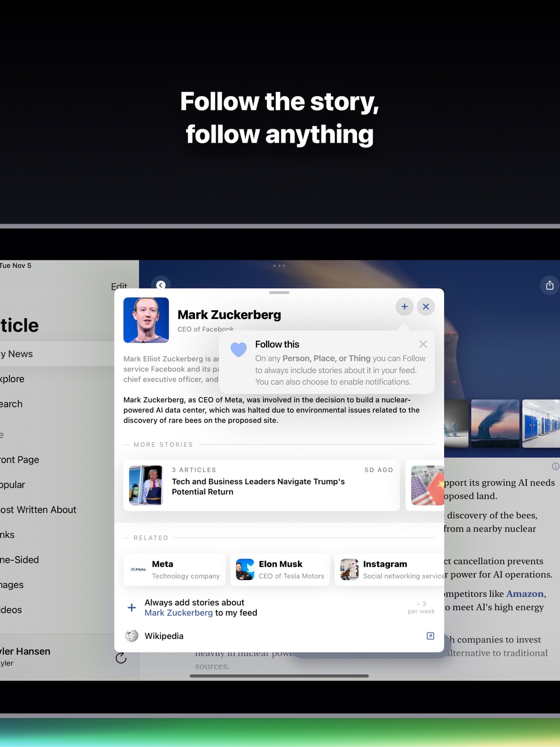Click the three-dot multitasking control

[x=279, y=266]
